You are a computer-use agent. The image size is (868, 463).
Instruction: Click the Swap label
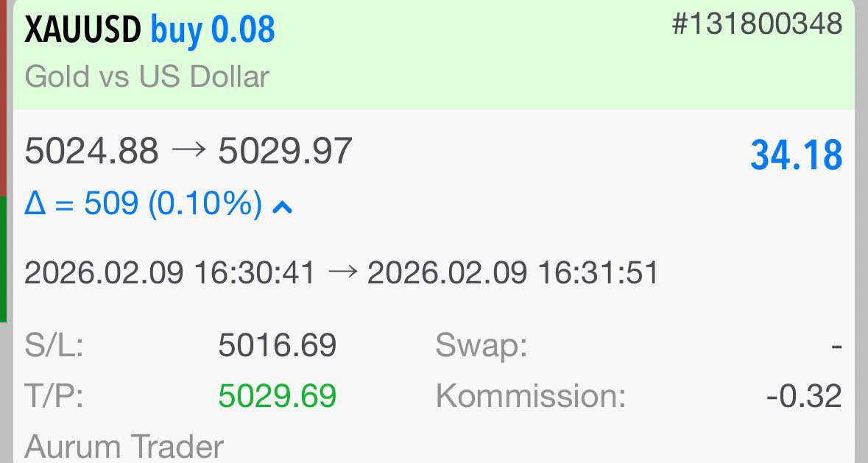(x=481, y=345)
